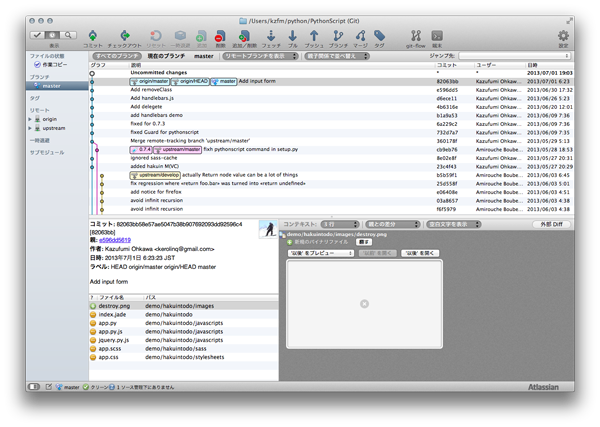
Task: Select Current Branch (現在のブランチ) filter
Action: tap(166, 56)
